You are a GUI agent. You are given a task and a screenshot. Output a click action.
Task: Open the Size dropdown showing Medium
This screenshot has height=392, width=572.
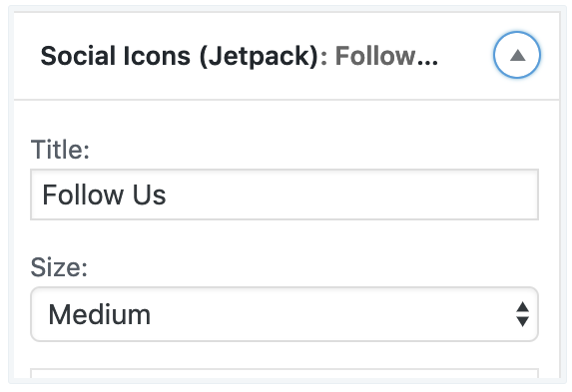coord(285,314)
